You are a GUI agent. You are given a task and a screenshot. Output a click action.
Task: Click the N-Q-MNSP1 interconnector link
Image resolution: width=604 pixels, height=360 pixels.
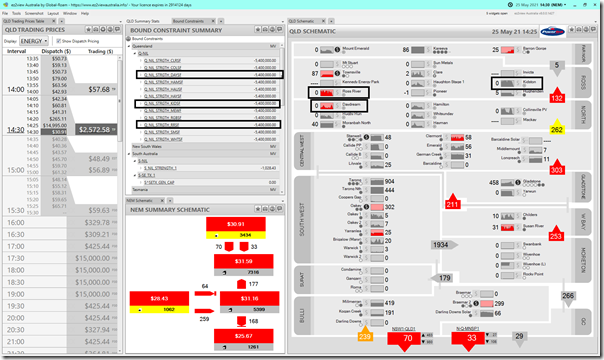pos(468,328)
